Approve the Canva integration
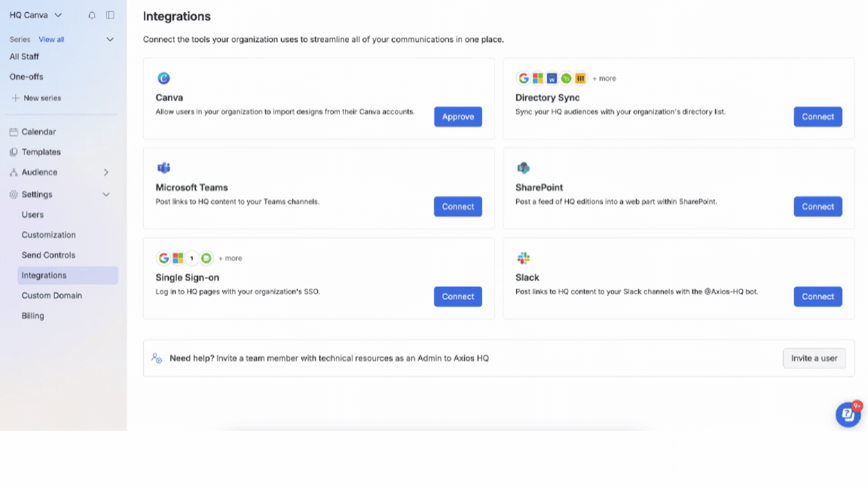This screenshot has width=868, height=488. click(457, 117)
